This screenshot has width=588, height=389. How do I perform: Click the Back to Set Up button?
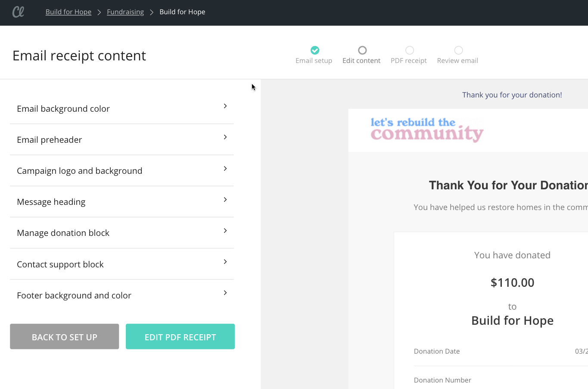(65, 336)
